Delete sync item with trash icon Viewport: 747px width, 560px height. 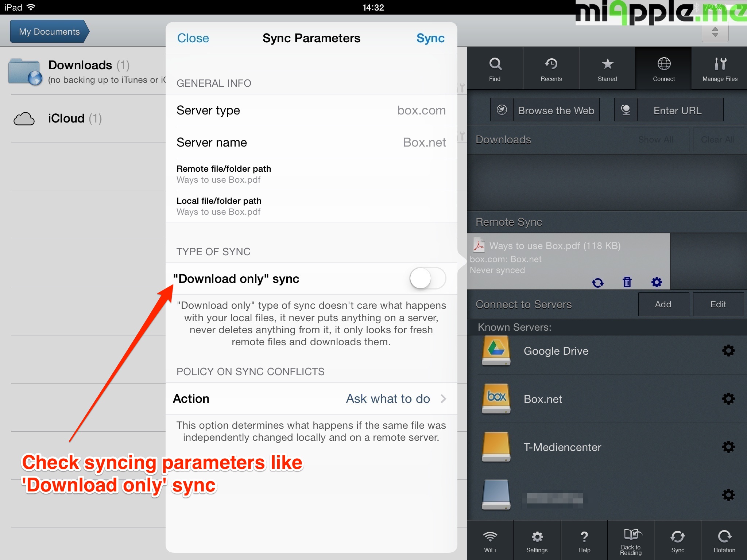[627, 282]
